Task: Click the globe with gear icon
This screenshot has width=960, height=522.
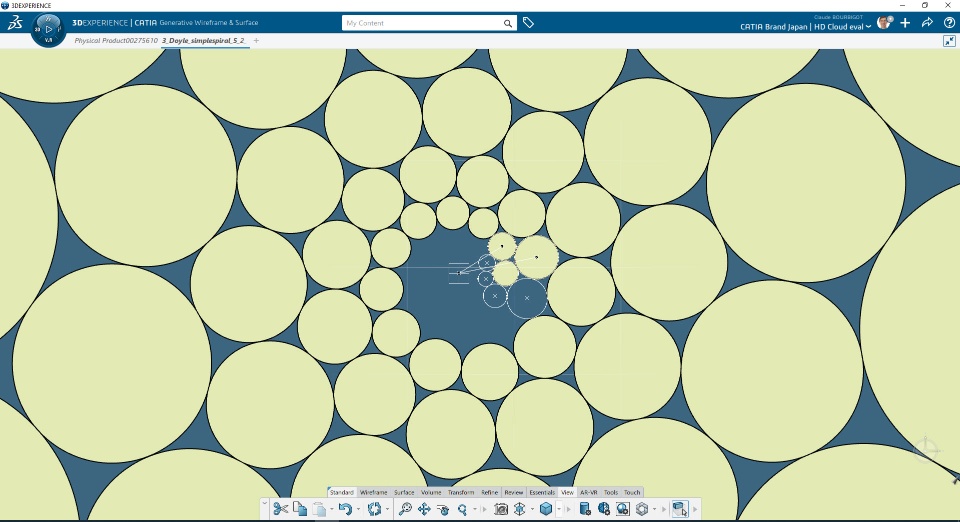Action: coord(604,509)
